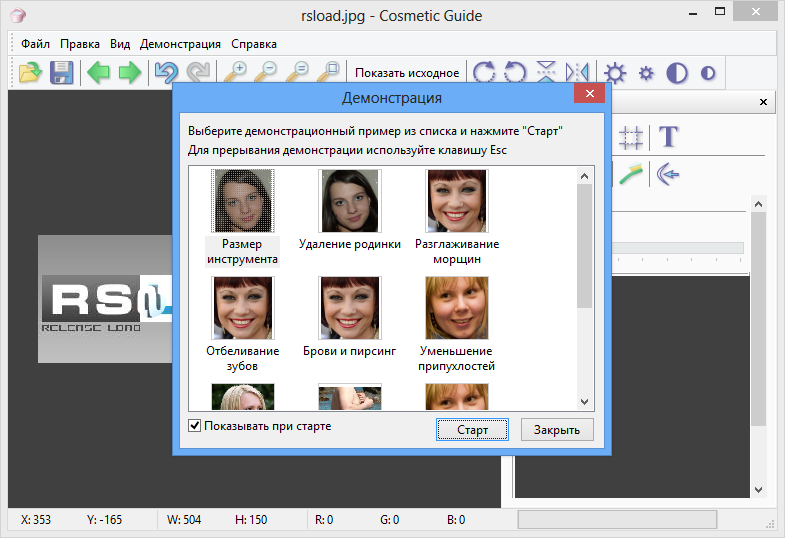This screenshot has height=538, width=785.
Task: Click the undo arrow in the toolbar
Action: point(164,73)
